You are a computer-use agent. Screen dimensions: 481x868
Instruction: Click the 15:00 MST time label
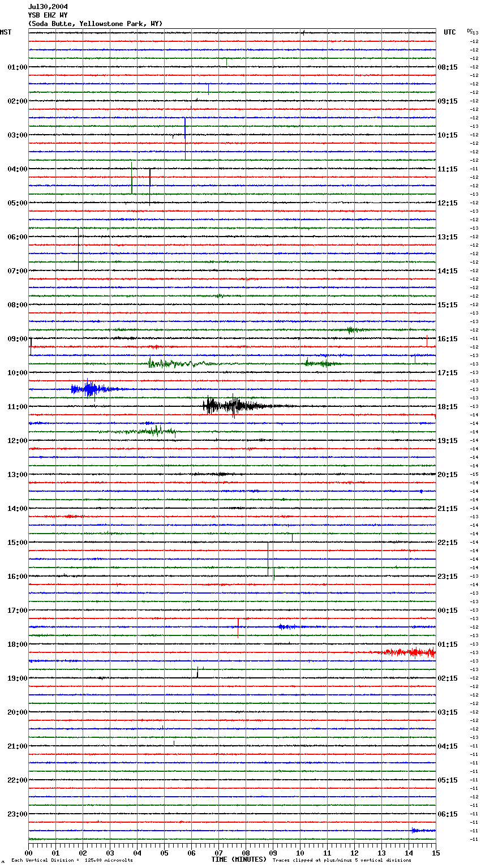point(18,543)
